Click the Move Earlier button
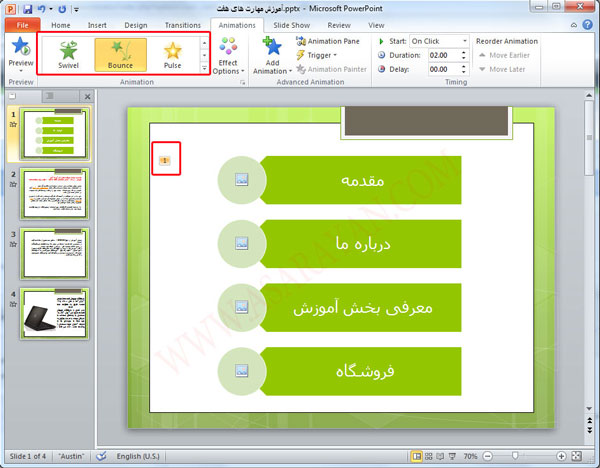This screenshot has width=600, height=468. point(510,55)
